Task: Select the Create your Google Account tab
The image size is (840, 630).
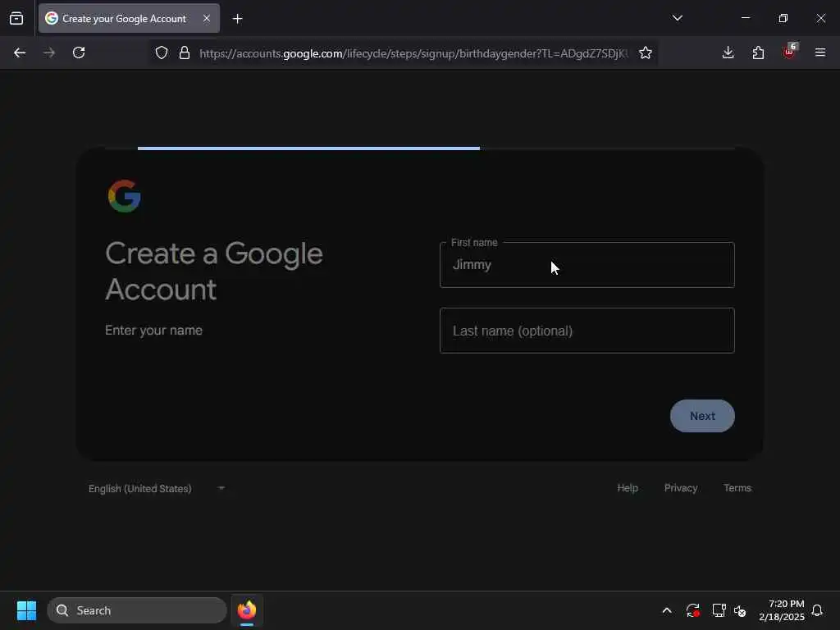Action: [129, 18]
